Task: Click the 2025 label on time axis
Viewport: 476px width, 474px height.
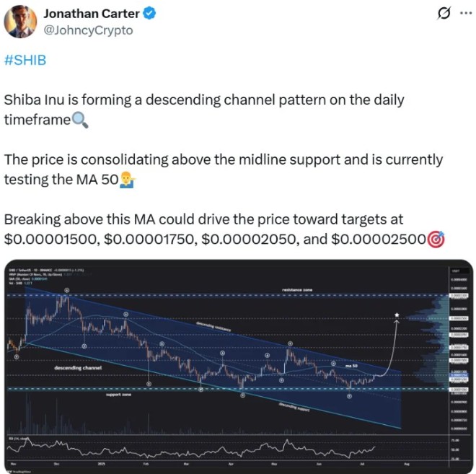Action: click(x=102, y=464)
